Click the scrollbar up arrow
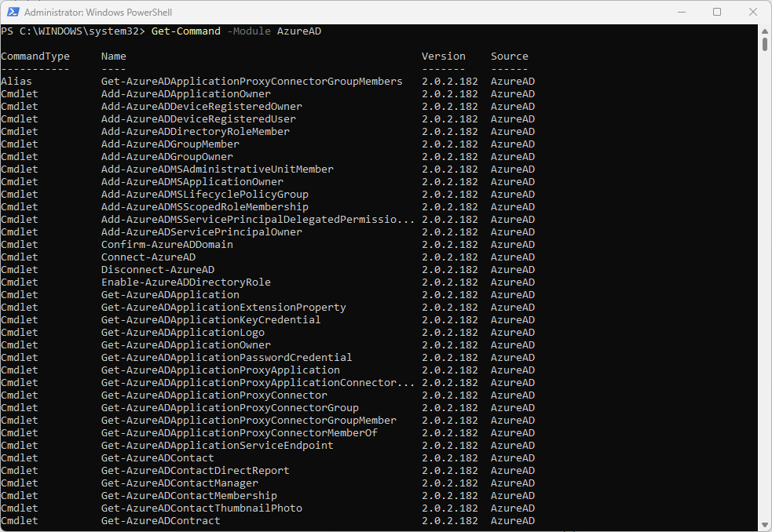The height and width of the screenshot is (532, 772). 765,31
